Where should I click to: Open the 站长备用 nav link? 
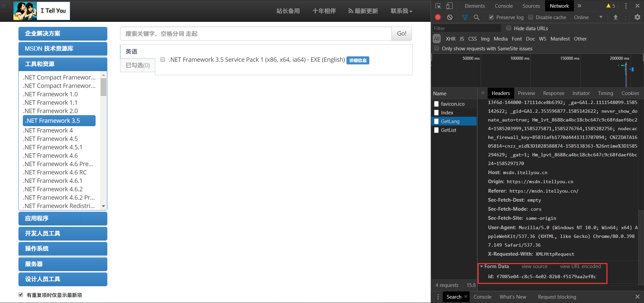(288, 11)
